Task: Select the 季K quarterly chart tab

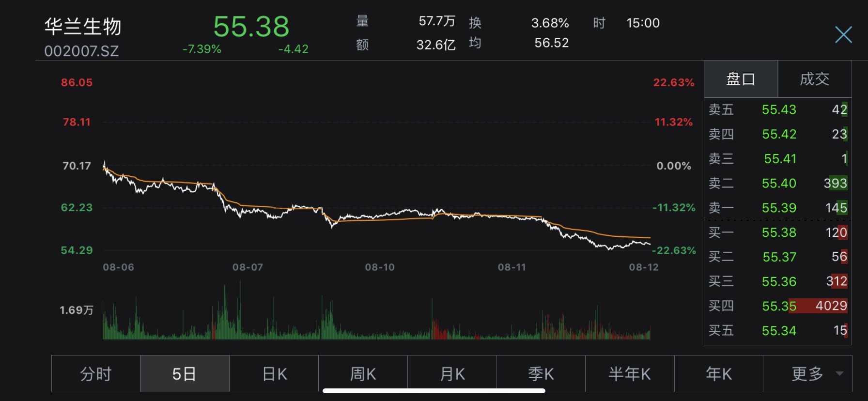Action: (x=541, y=374)
